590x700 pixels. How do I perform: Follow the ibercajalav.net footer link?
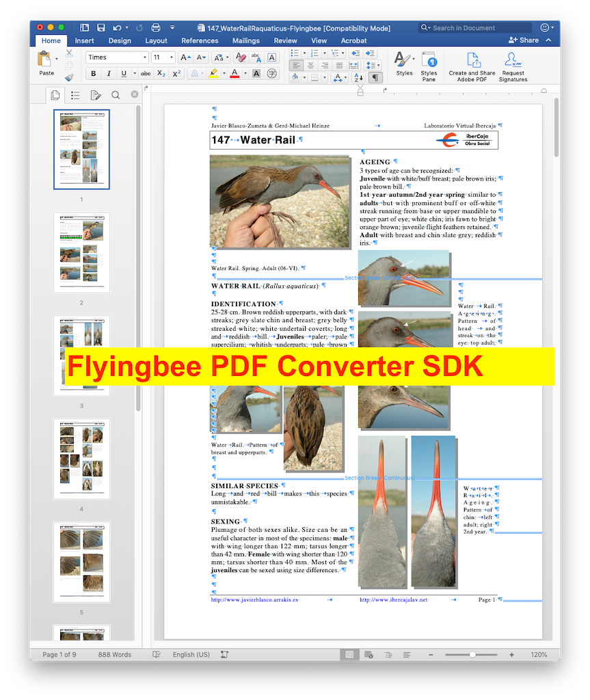(394, 600)
